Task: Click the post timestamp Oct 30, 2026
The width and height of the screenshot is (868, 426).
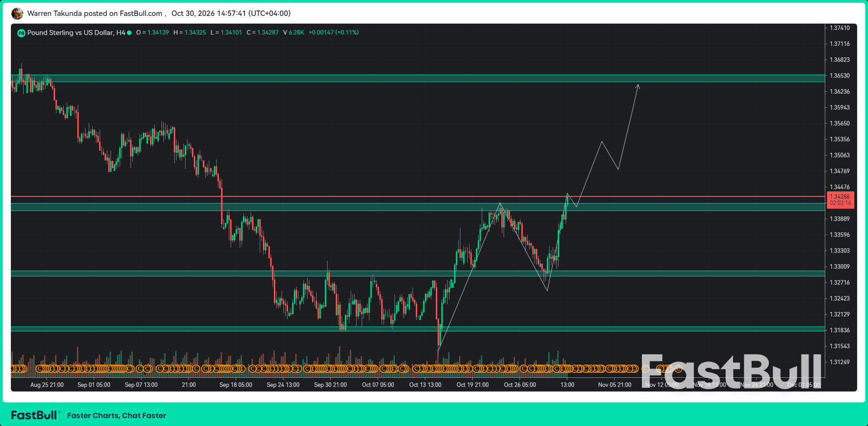Action: 231,13
